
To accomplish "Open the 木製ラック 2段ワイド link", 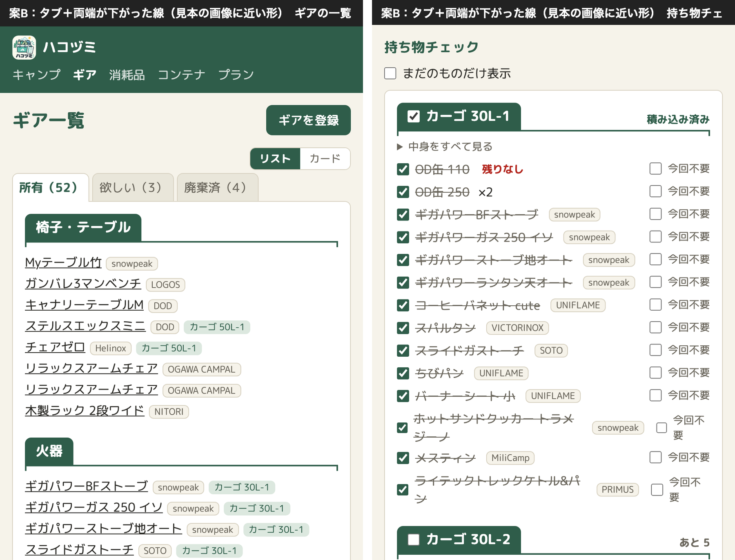I will pyautogui.click(x=85, y=411).
